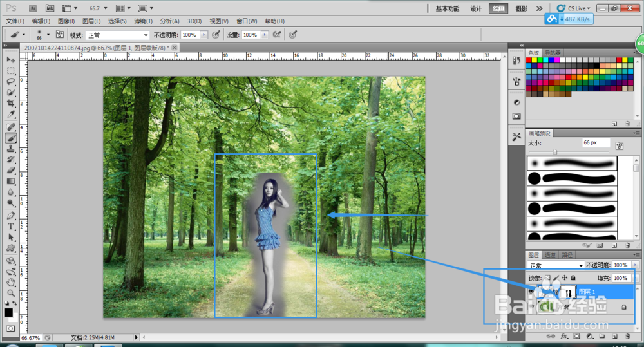The image size is (644, 347).
Task: Select the Rectangular Marquee tool
Action: pos(11,71)
